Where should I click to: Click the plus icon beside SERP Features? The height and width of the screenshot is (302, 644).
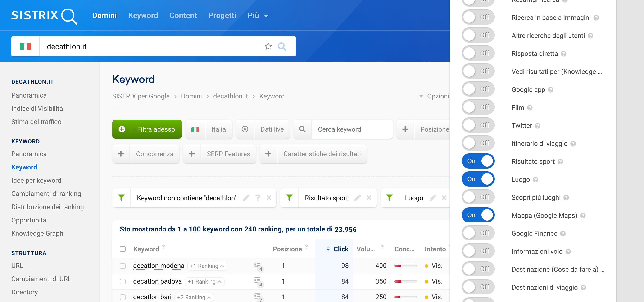point(192,154)
